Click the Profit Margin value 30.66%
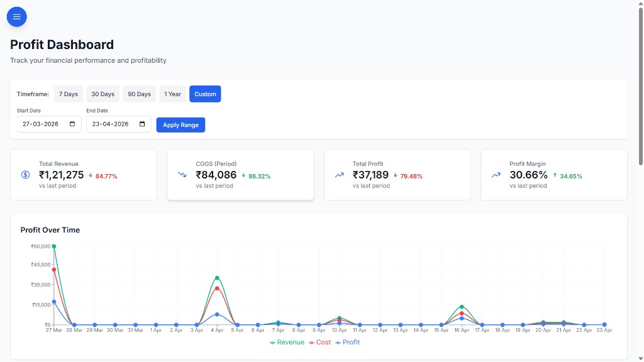The image size is (644, 362). pos(528,175)
